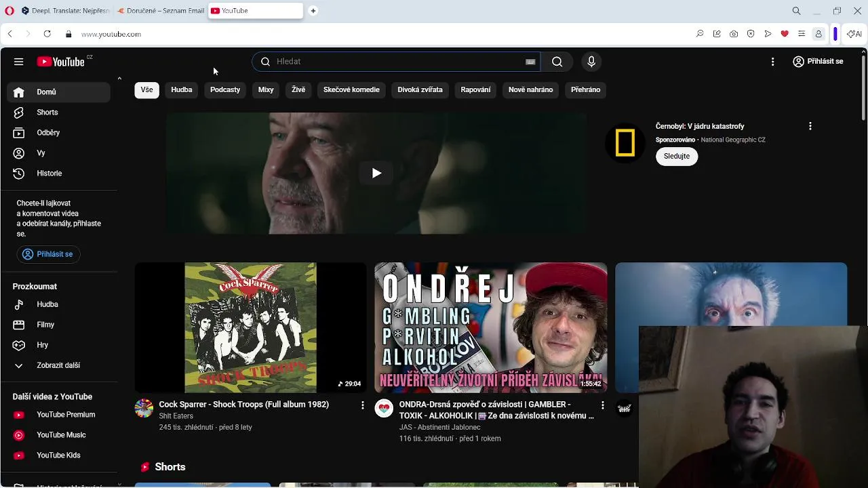The height and width of the screenshot is (488, 868).
Task: Select the Vše filter chip
Action: coord(146,89)
